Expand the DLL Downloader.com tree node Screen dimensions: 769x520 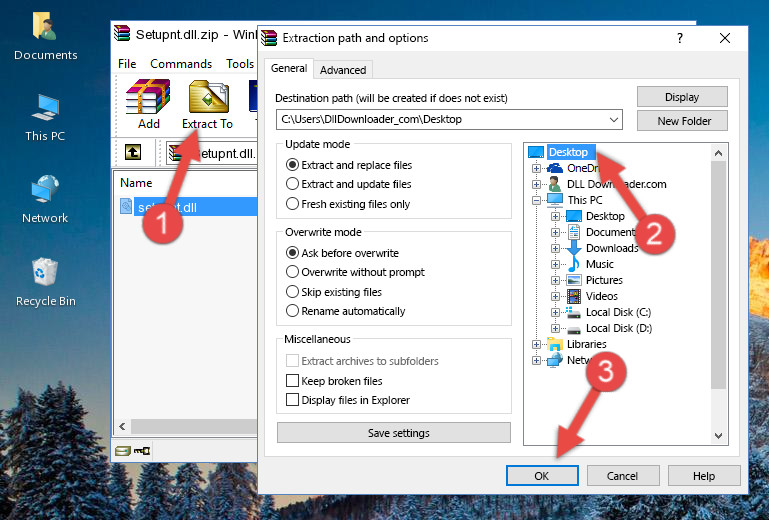coord(536,184)
